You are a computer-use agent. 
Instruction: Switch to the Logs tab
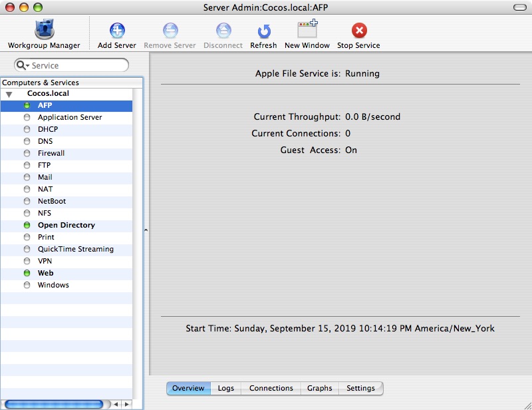click(x=226, y=388)
